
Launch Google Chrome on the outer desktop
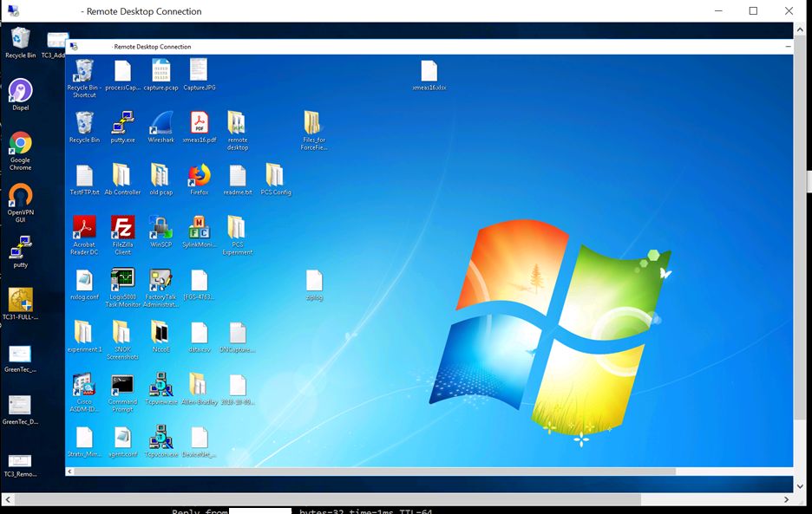(x=20, y=151)
